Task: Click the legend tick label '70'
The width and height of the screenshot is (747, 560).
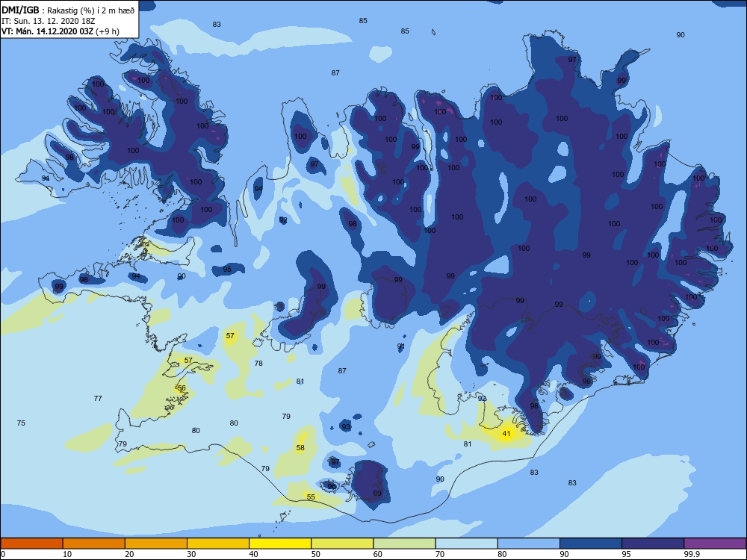Action: pyautogui.click(x=440, y=554)
